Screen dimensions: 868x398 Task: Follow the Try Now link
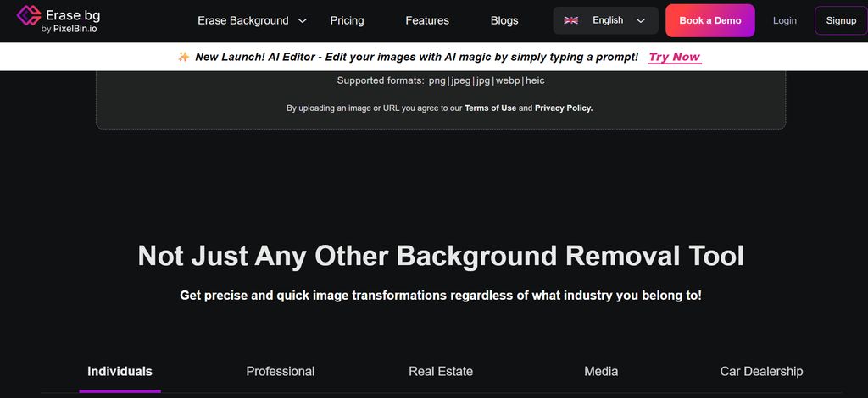pyautogui.click(x=675, y=57)
